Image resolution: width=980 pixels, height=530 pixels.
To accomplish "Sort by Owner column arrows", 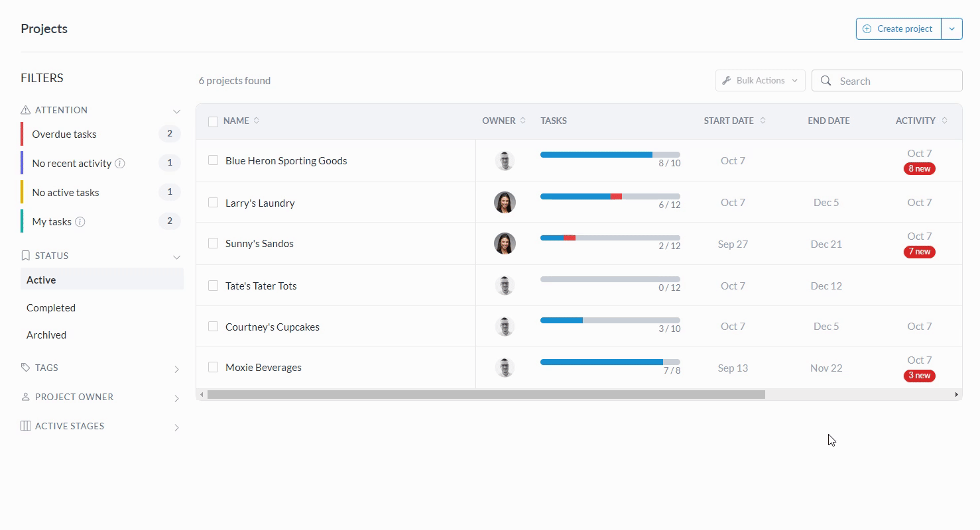I will (x=523, y=121).
